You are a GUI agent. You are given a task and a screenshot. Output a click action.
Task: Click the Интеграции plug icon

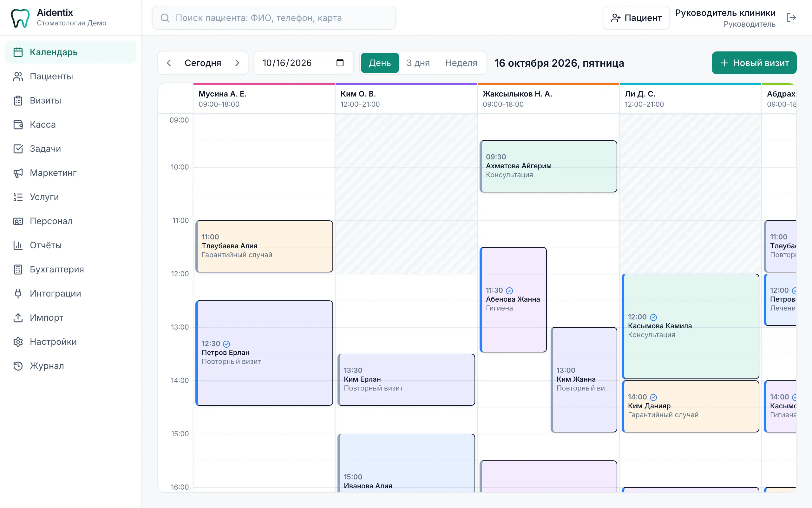[x=18, y=293]
